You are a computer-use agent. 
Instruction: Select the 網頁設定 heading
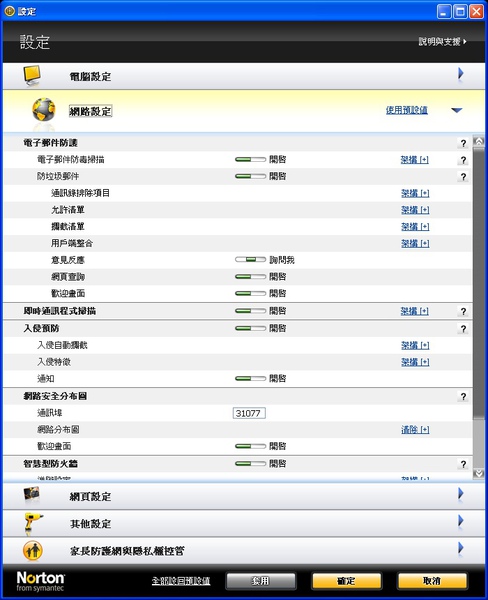coord(90,497)
